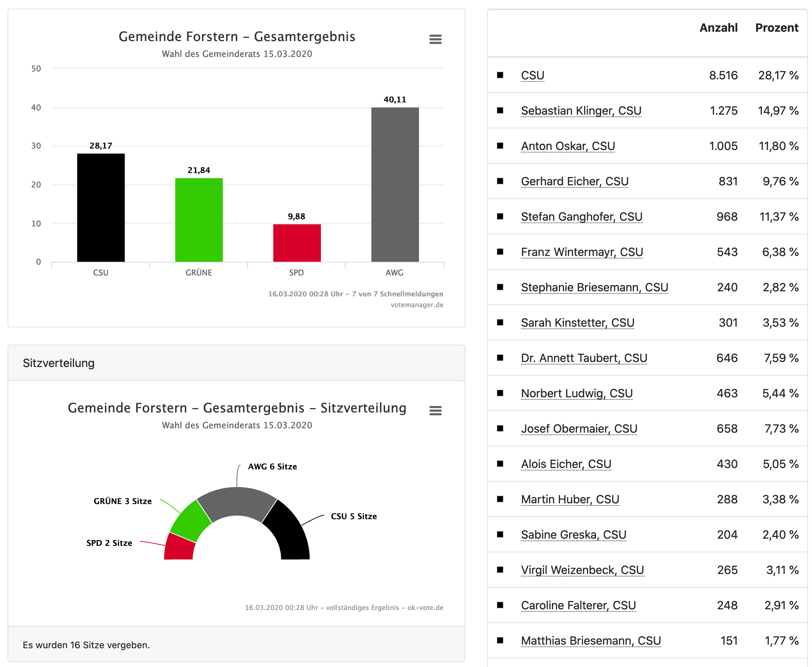Click the AWG 6 Sitze segment of the donut

coord(237,501)
